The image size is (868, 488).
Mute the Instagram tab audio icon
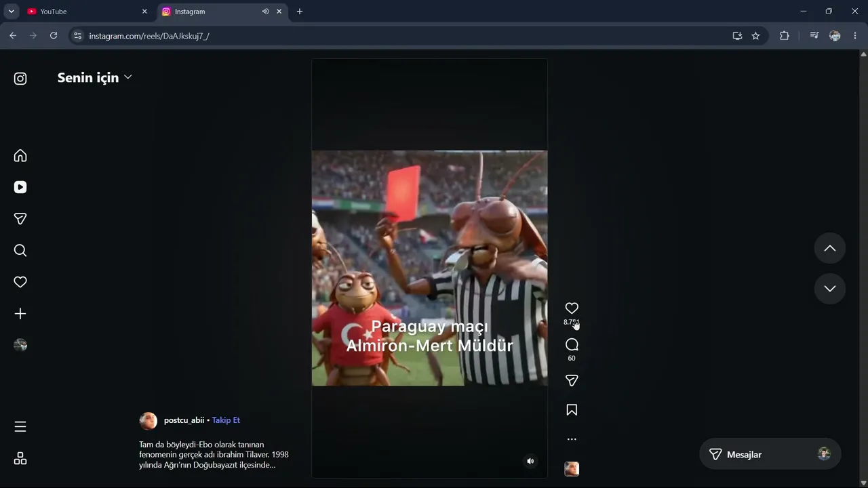coord(265,12)
